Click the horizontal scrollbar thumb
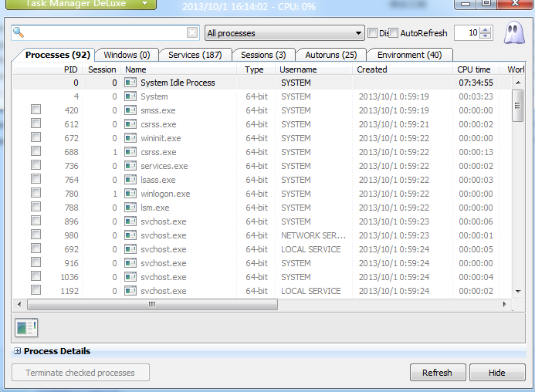The width and height of the screenshot is (535, 392). (152, 304)
